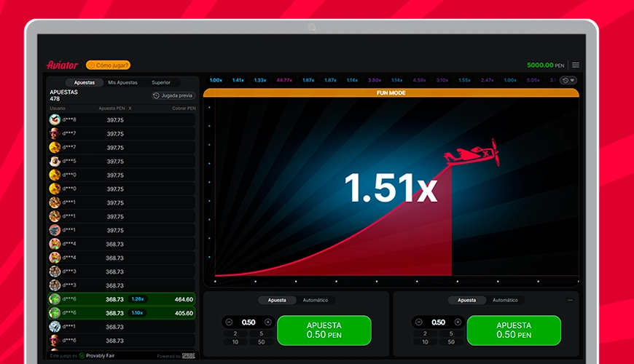
Task: Select the 464.60 cashout value
Action: [184, 299]
